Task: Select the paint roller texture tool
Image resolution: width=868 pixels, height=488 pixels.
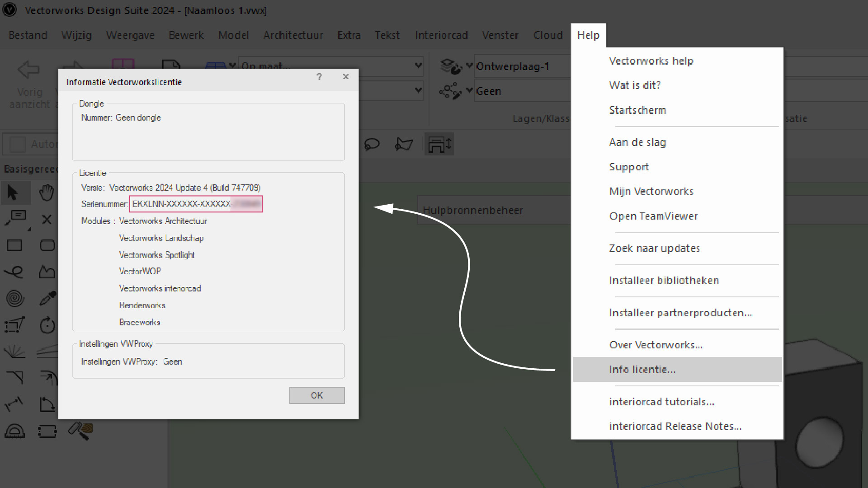Action: pyautogui.click(x=80, y=431)
